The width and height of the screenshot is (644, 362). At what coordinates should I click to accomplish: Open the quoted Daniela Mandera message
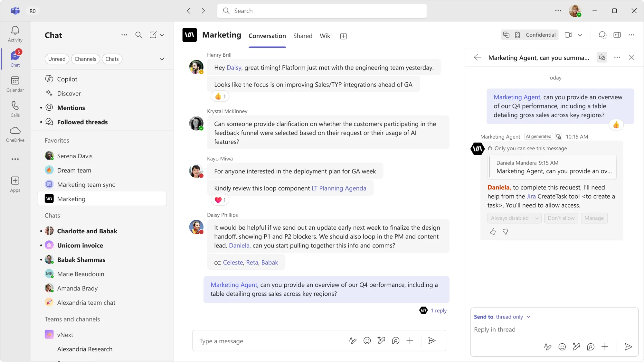coord(552,167)
